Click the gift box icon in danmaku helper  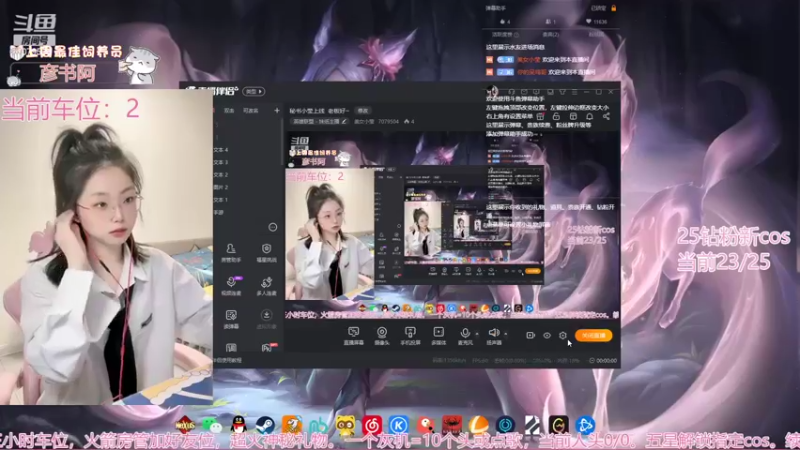pos(540,116)
